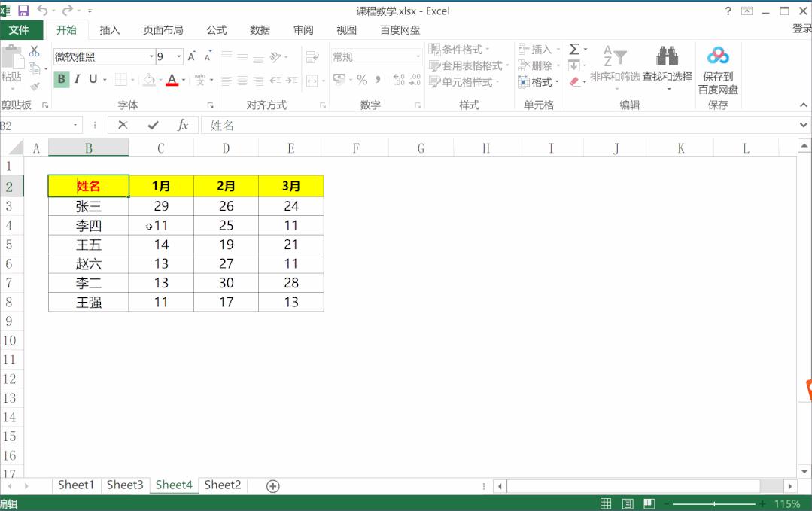Toggle Increase Font Size
Screen dimensions: 812x511
click(190, 54)
